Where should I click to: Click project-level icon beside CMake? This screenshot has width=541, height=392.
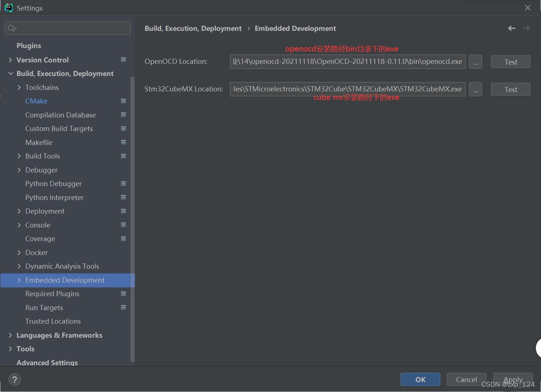[x=124, y=101]
